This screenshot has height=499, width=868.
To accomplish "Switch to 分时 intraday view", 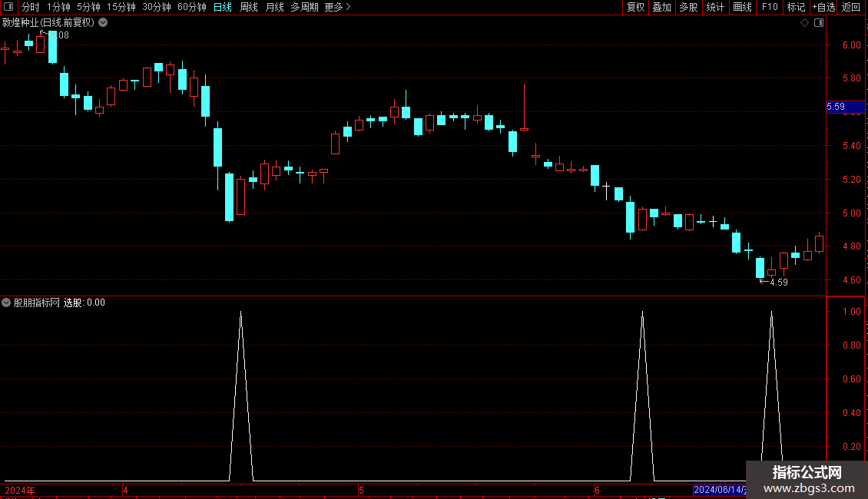I will pos(30,7).
